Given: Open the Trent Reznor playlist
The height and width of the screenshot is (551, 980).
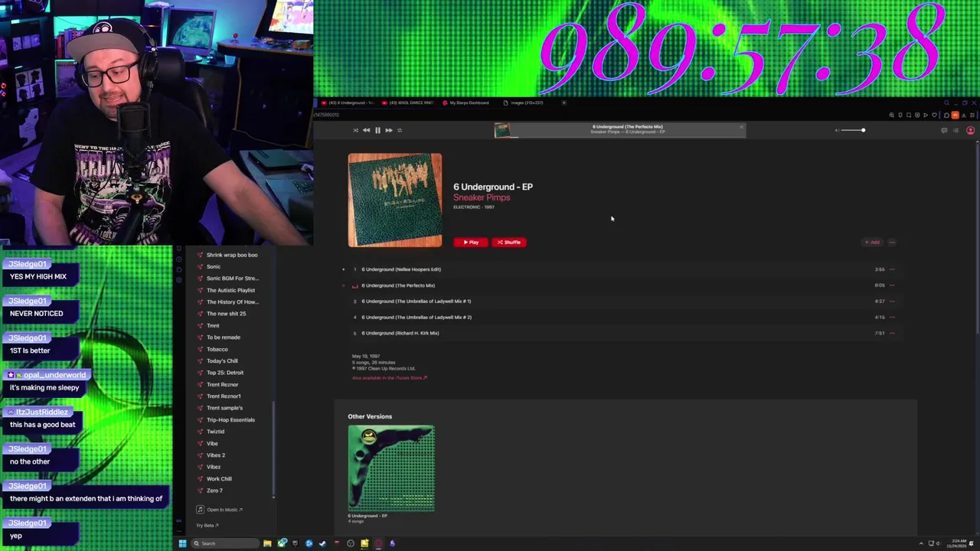Looking at the screenshot, I should point(223,385).
